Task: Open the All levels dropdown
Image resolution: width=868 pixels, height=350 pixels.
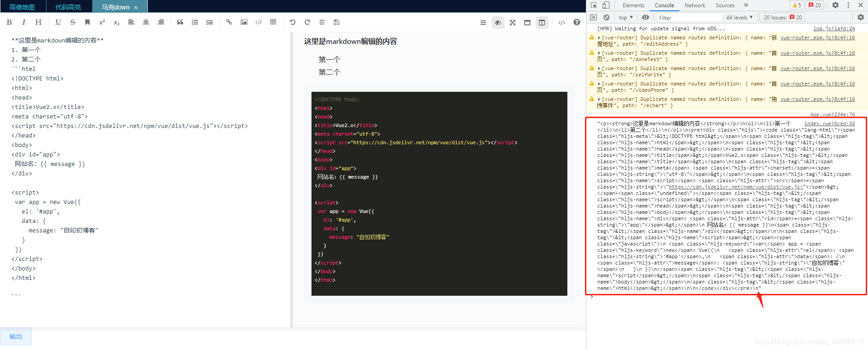Action: pyautogui.click(x=740, y=18)
